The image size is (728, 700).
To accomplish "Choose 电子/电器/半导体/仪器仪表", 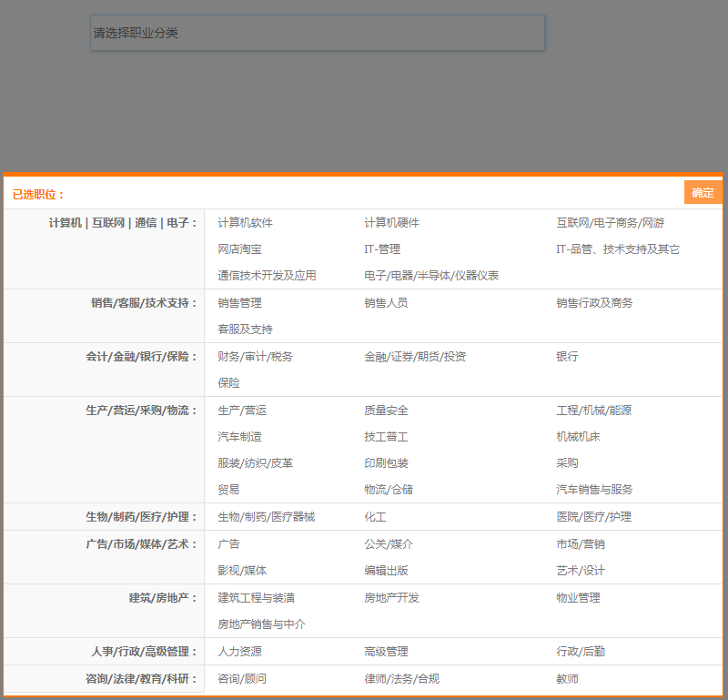I will point(431,276).
